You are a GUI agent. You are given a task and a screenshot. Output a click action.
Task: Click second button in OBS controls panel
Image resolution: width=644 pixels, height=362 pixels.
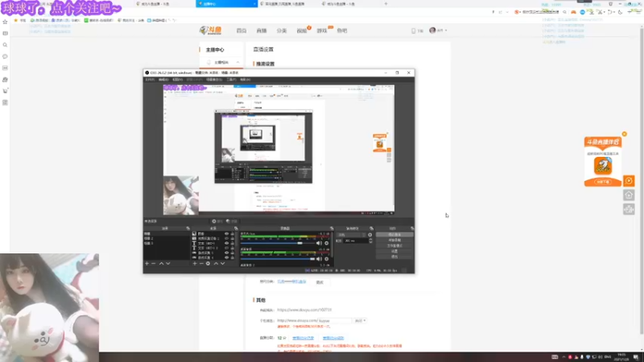394,240
